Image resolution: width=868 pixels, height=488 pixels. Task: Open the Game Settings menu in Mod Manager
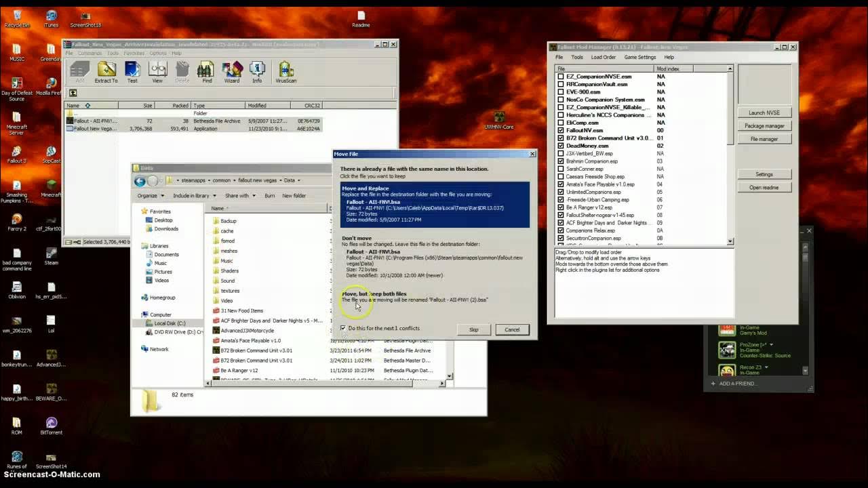639,57
